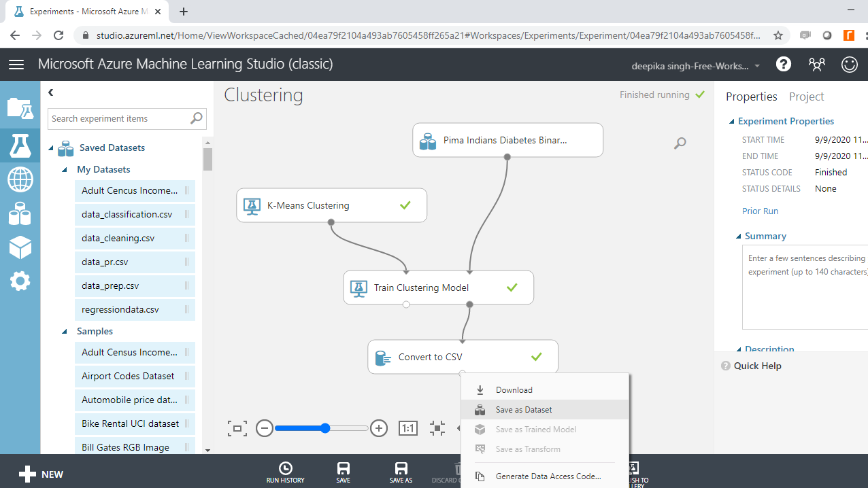Click the Train Clustering Model module icon
This screenshot has height=488, width=868.
(x=358, y=287)
